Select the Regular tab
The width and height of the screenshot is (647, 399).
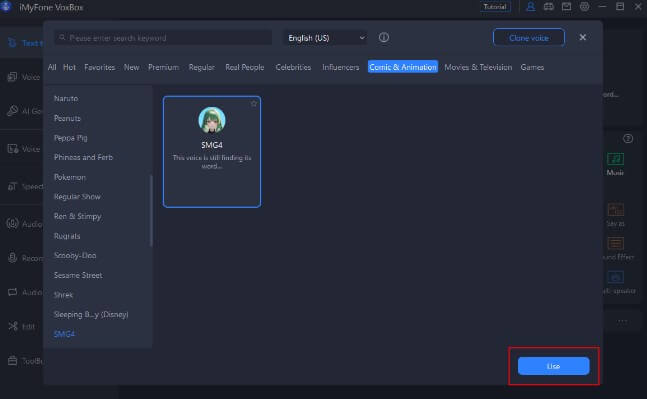[x=201, y=67]
